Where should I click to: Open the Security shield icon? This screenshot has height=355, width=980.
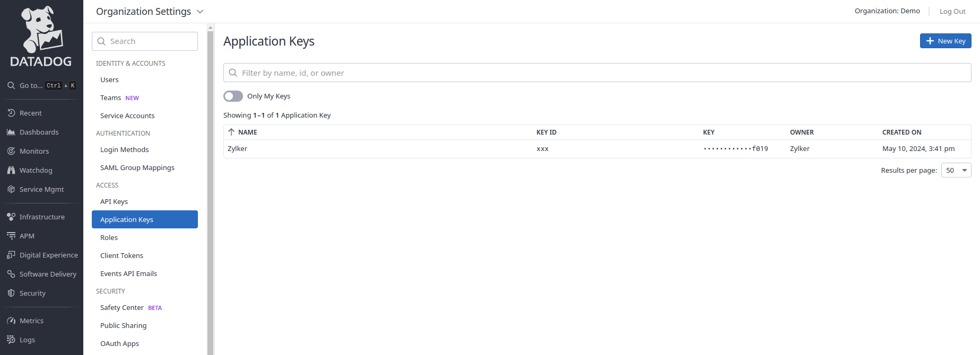tap(11, 293)
